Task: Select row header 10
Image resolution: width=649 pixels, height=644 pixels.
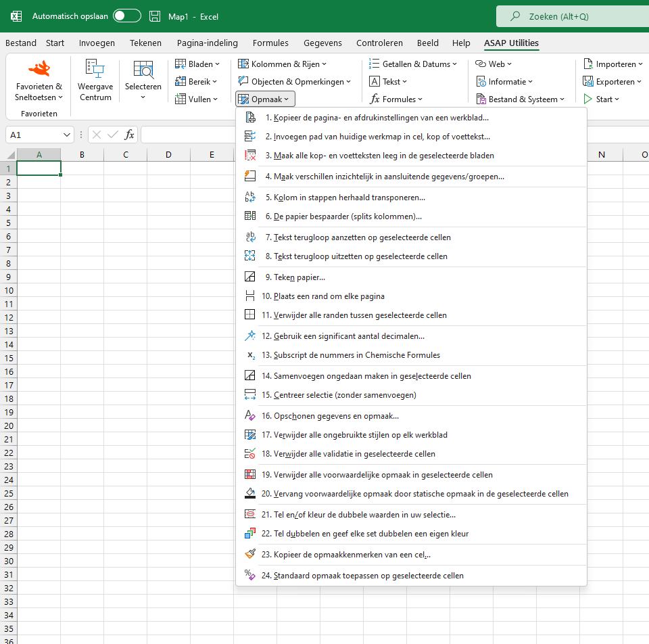Action: click(x=9, y=290)
